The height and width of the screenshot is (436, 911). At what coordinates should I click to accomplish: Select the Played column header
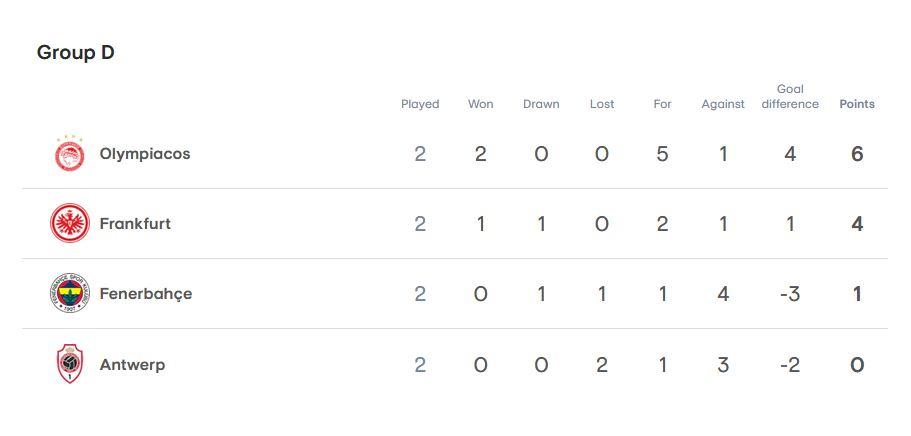click(420, 104)
